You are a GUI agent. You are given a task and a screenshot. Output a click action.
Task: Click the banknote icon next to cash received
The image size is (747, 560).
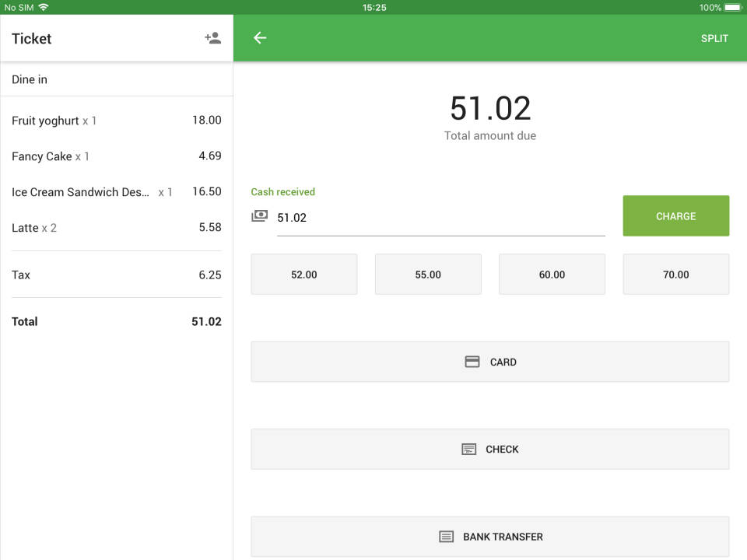point(260,217)
